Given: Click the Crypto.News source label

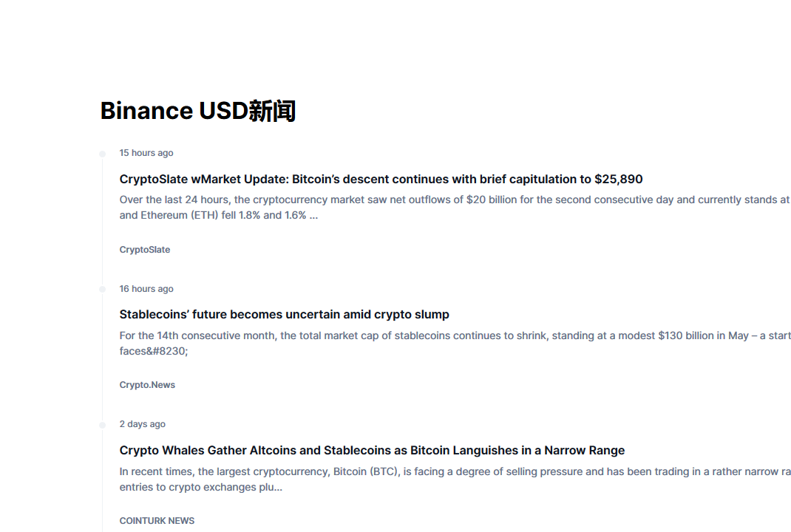Looking at the screenshot, I should coord(147,385).
